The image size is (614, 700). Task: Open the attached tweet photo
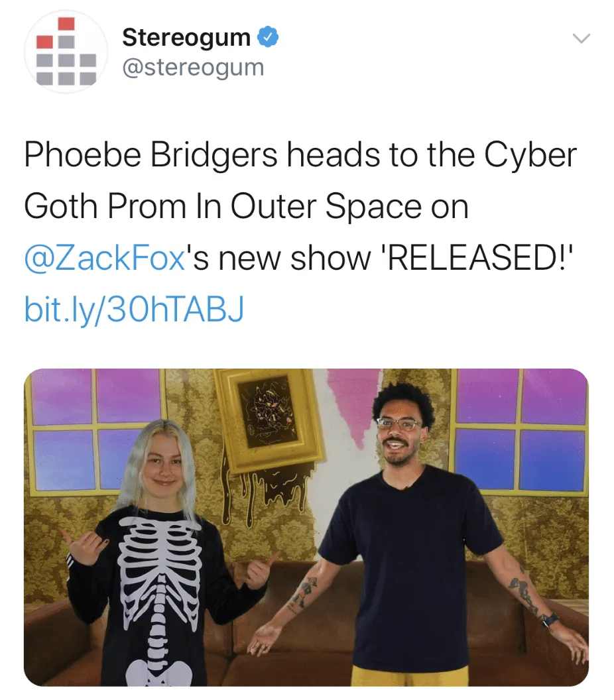click(x=306, y=527)
